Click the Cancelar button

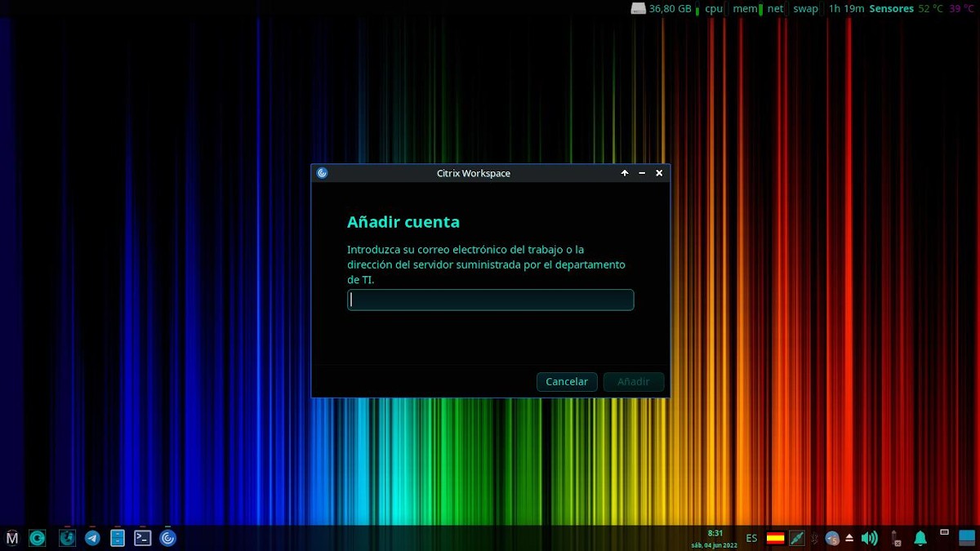(567, 381)
